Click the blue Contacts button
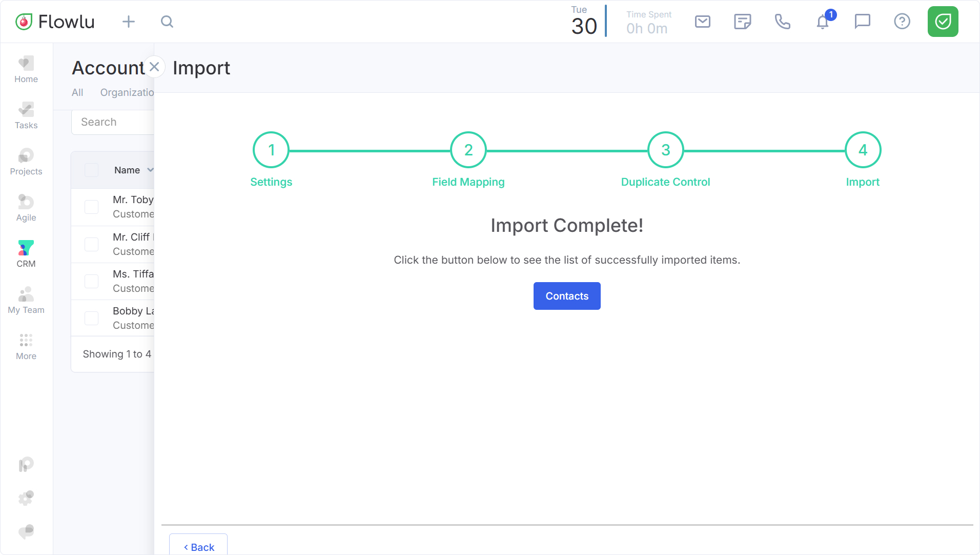Viewport: 980px width, 555px height. pos(567,296)
